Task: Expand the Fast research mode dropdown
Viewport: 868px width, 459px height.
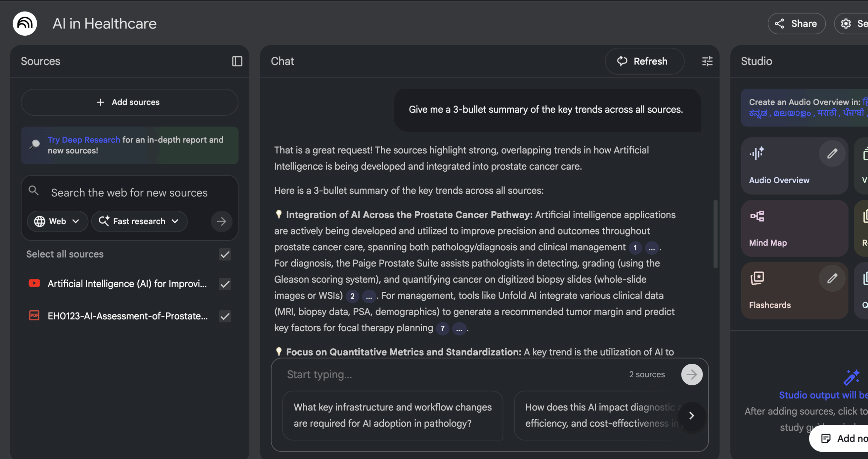Action: [139, 221]
